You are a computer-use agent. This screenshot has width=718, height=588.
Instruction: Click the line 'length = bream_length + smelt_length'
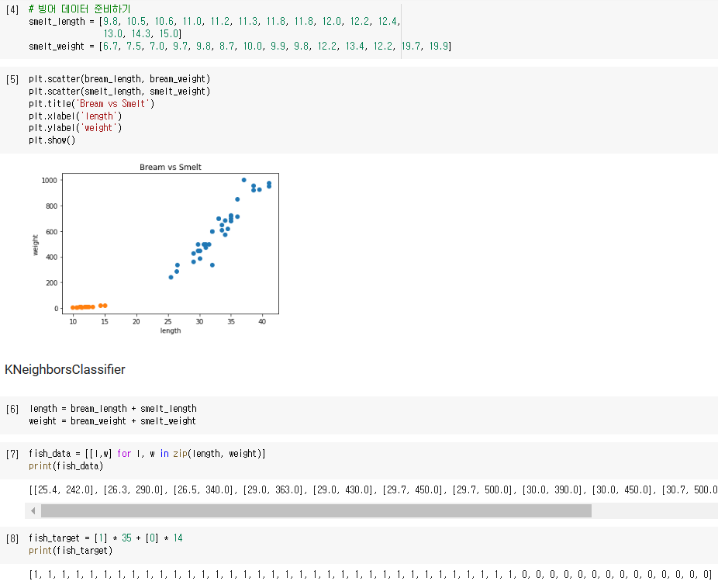click(x=112, y=409)
